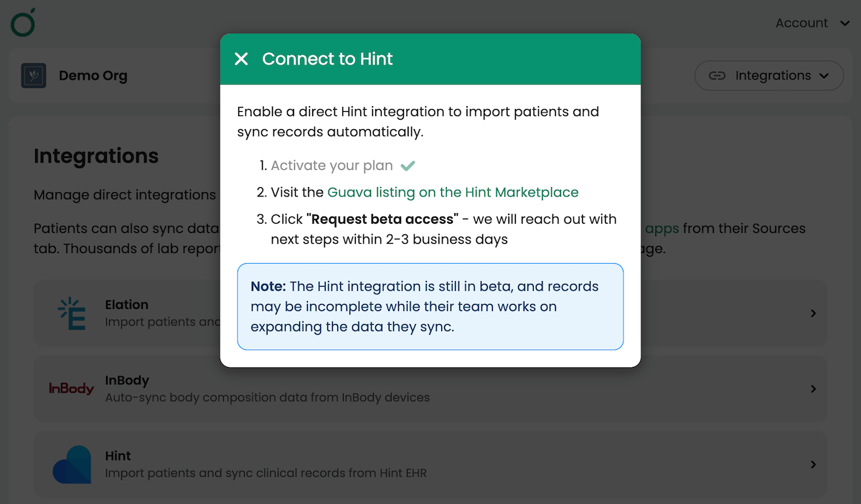Click the Elation integration title
Screen dimensions: 861x504
tap(127, 305)
